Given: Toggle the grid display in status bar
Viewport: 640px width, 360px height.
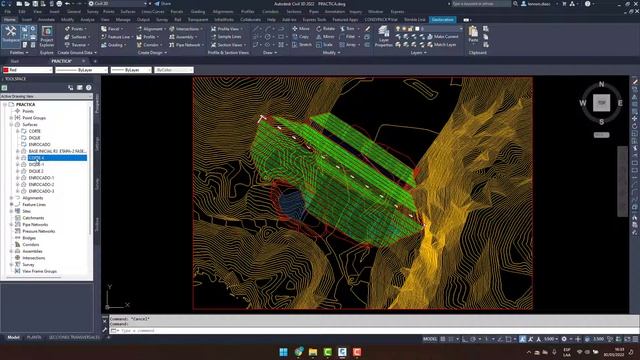Looking at the screenshot, I should pyautogui.click(x=443, y=339).
